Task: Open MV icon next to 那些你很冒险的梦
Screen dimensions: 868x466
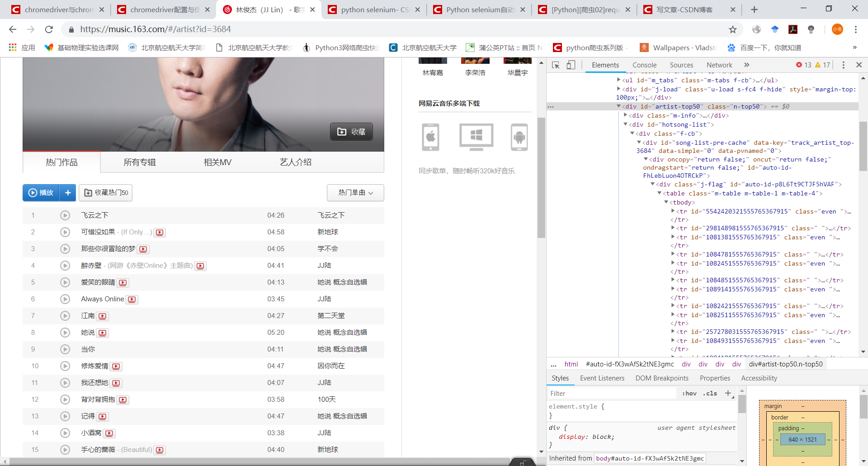Action: [143, 249]
